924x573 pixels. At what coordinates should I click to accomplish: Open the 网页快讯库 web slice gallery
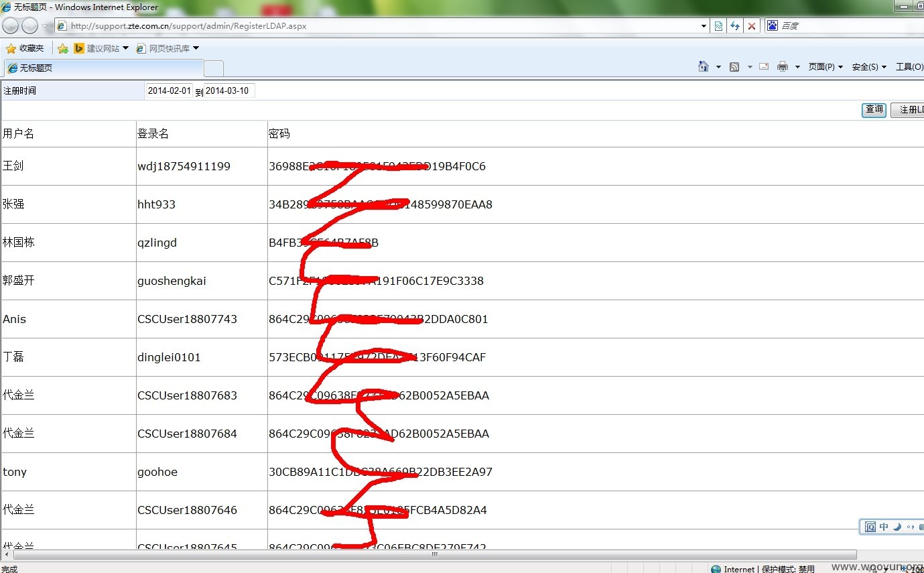pyautogui.click(x=168, y=48)
